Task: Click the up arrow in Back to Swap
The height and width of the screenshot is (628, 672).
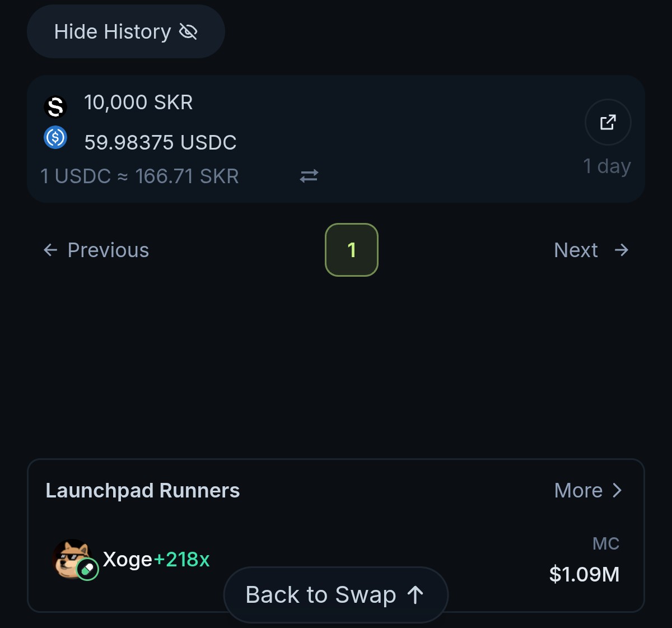Action: (415, 595)
